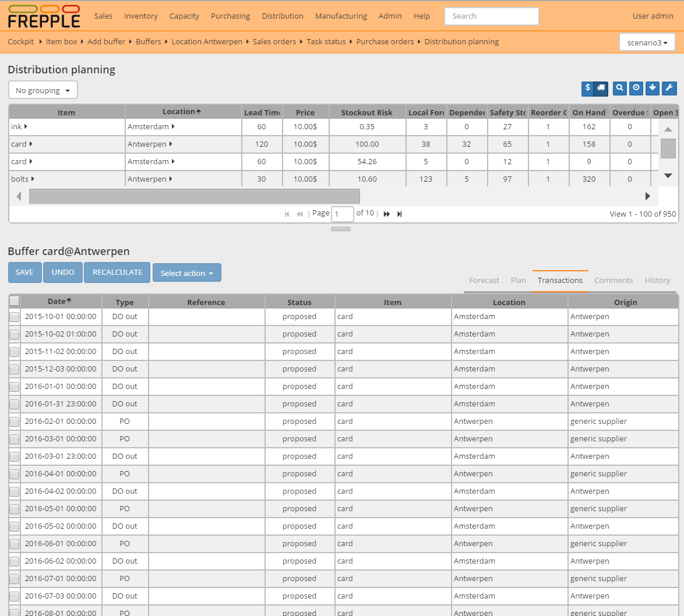Check the 2015-10-01 DO out transaction row
The image size is (684, 616).
click(14, 316)
